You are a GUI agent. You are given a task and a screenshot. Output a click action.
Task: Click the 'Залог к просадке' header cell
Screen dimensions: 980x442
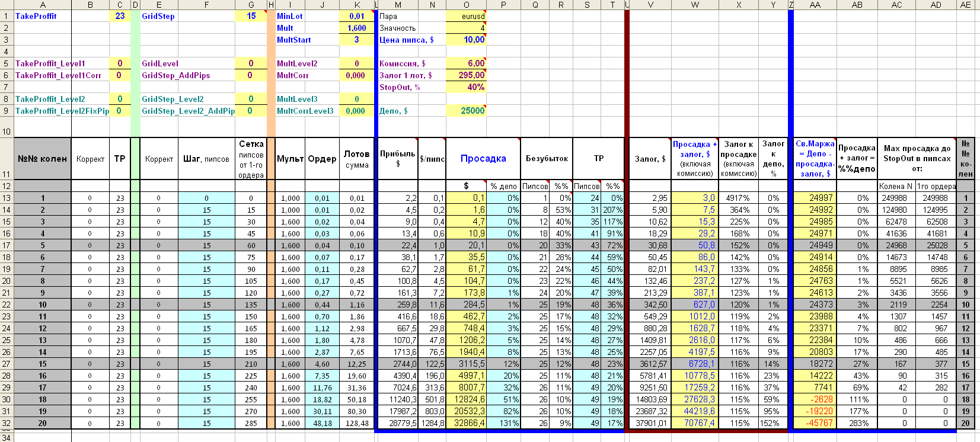coord(739,159)
